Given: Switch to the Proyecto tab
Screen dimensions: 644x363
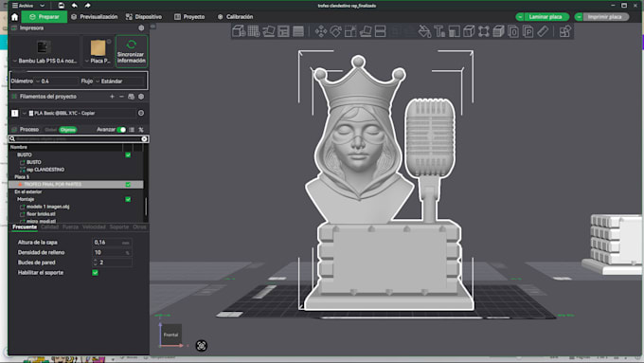Looking at the screenshot, I should (189, 17).
